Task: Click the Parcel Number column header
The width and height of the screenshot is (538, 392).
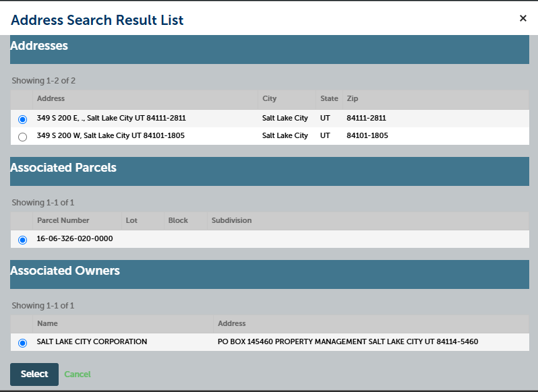Action: click(x=63, y=220)
